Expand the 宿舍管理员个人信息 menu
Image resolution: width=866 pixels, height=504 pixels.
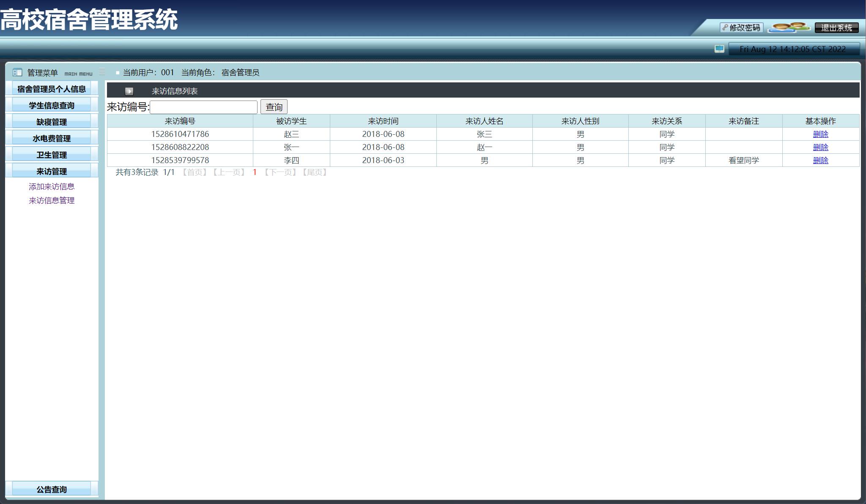52,89
